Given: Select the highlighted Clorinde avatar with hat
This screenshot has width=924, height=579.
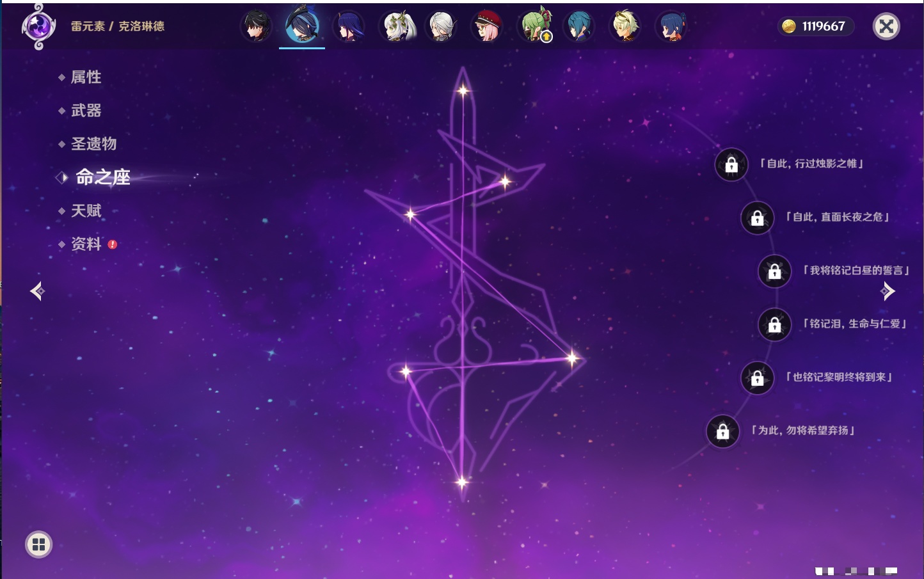Looking at the screenshot, I should coord(302,26).
